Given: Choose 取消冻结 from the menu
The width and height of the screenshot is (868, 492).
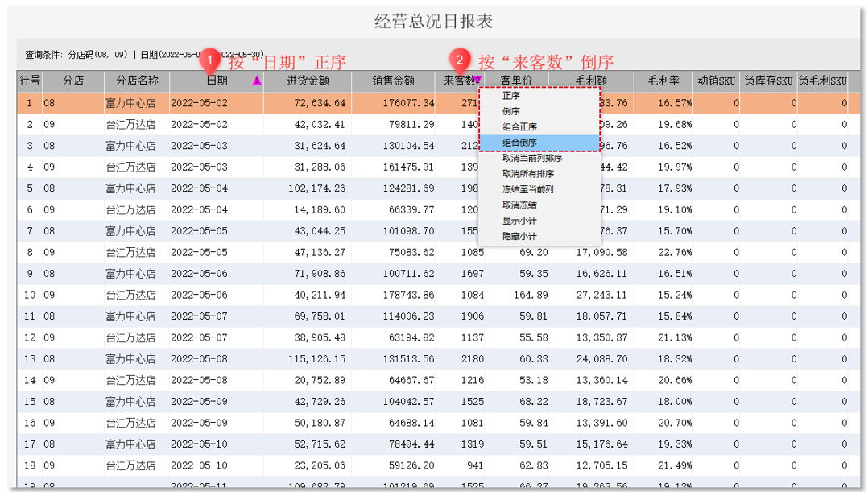Looking at the screenshot, I should 519,205.
